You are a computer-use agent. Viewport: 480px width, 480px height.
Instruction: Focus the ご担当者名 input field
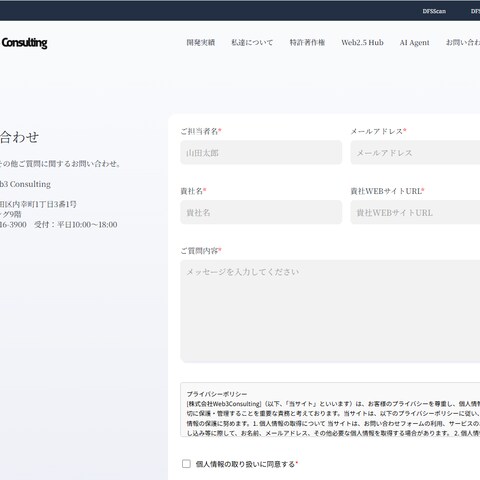pyautogui.click(x=261, y=152)
